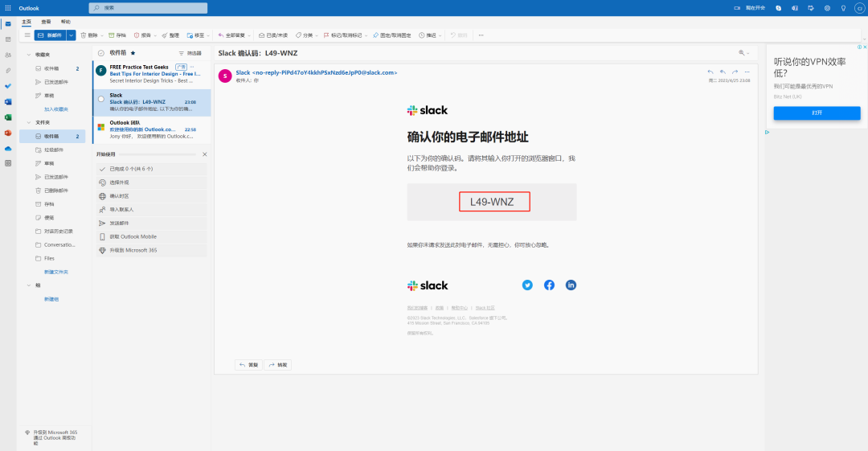
Task: Click the 转发 forward button below email
Action: pos(278,364)
